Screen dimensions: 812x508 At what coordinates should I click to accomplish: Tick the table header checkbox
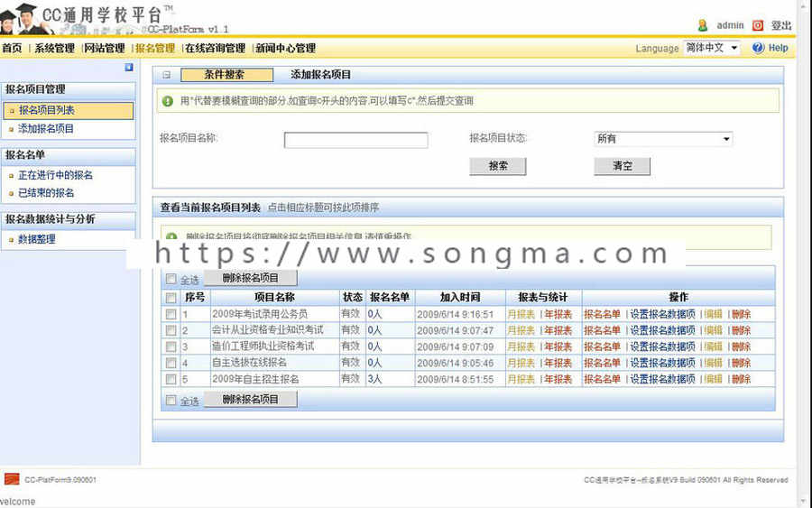(x=171, y=298)
